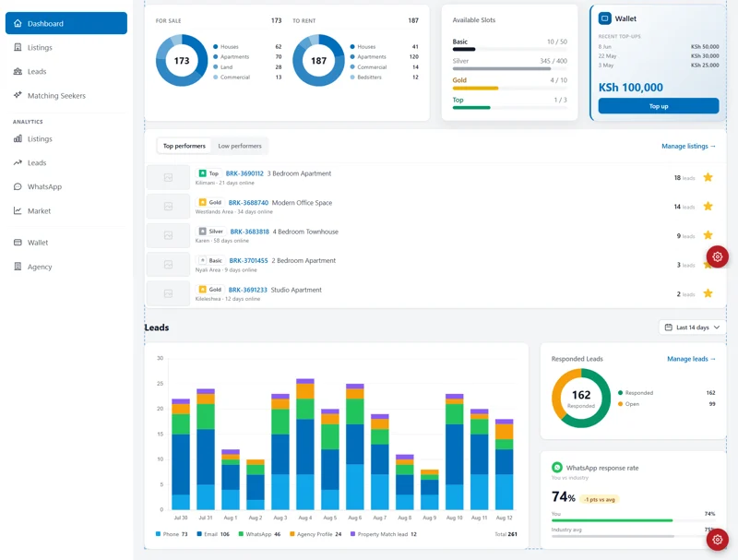Screen dimensions: 738x560
Task: Click Silver slots progress bar
Action: tap(510, 68)
